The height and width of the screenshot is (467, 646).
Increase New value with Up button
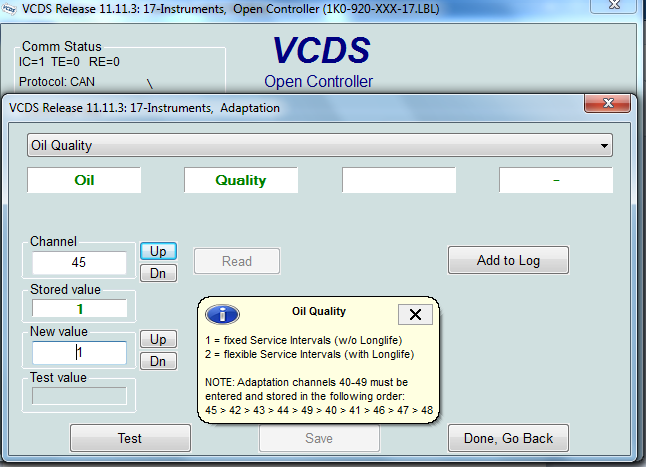[158, 339]
